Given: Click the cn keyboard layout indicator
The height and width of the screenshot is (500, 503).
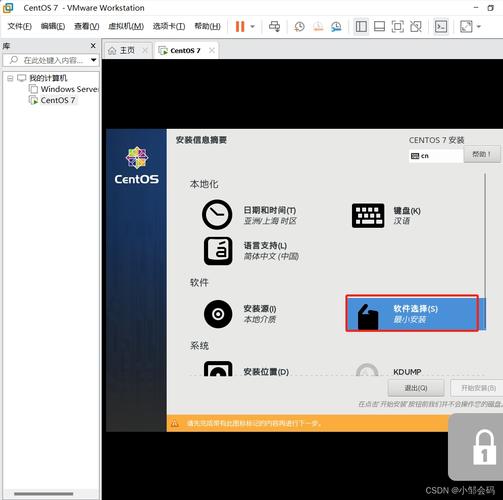Looking at the screenshot, I should [436, 156].
